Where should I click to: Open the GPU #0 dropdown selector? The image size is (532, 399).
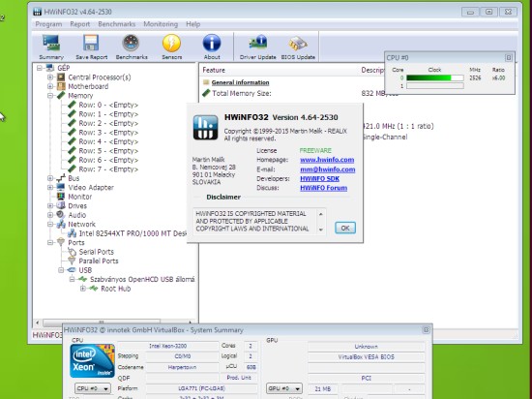point(284,388)
